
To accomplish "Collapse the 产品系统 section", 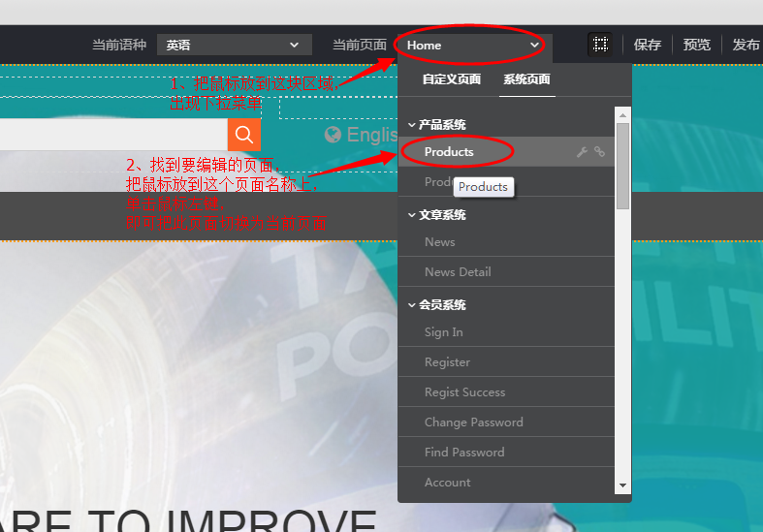I will (x=437, y=125).
